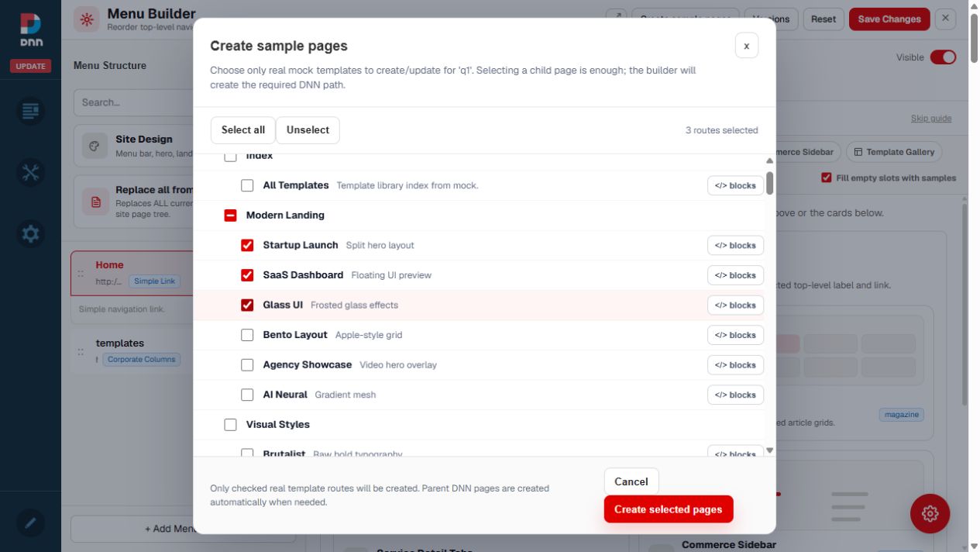
Task: Click Create selected pages
Action: point(669,509)
